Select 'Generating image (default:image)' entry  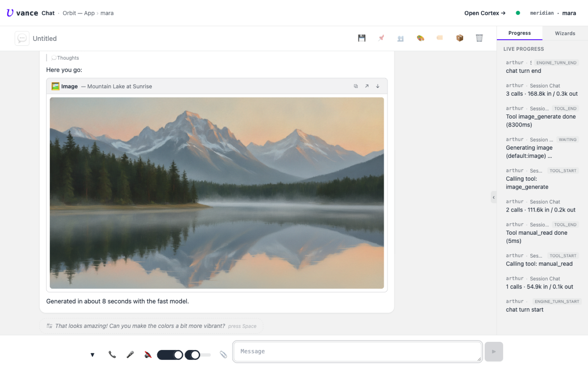542,148
